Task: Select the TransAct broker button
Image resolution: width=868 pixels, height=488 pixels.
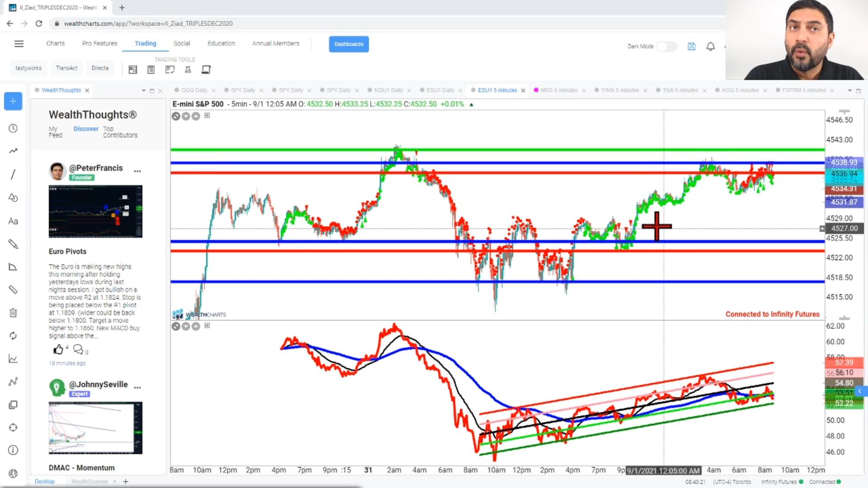Action: tap(66, 68)
